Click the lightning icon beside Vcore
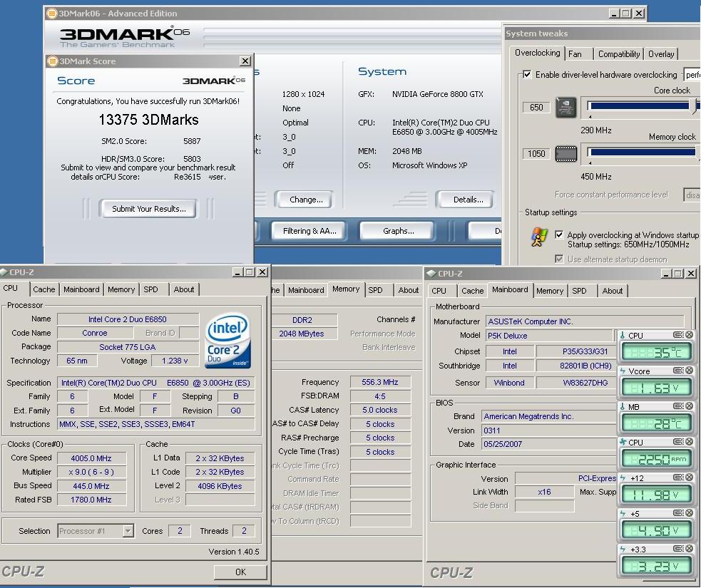Viewport: 701px width, 588px height. pyautogui.click(x=623, y=371)
